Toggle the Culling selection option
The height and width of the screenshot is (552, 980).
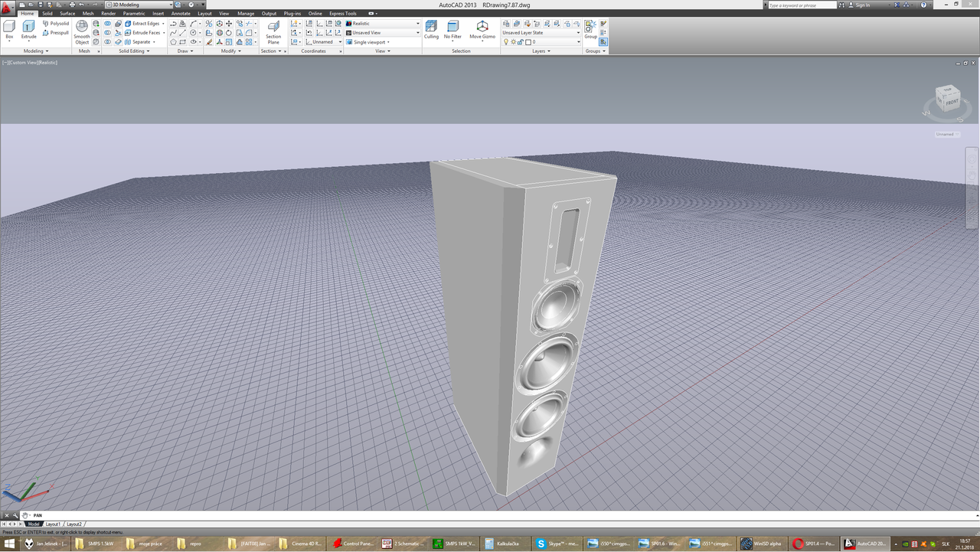point(431,30)
